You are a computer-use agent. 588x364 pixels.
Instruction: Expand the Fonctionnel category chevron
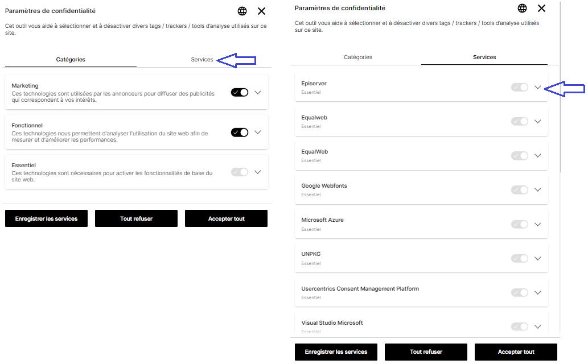[257, 132]
